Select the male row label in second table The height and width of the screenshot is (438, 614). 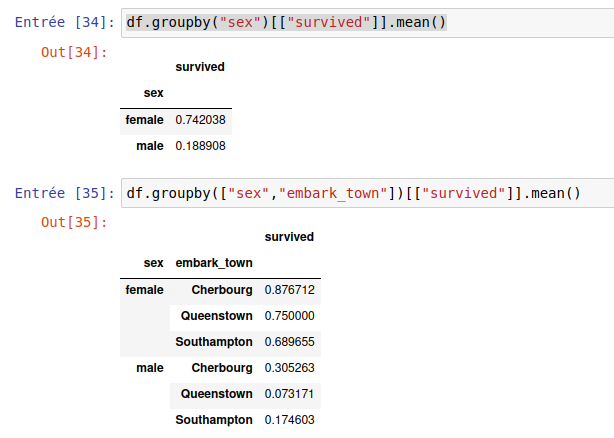point(149,368)
